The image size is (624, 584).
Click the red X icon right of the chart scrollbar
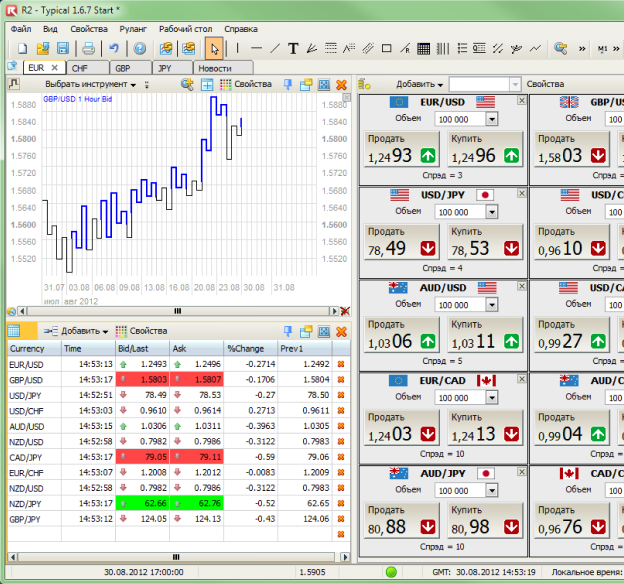tap(345, 311)
